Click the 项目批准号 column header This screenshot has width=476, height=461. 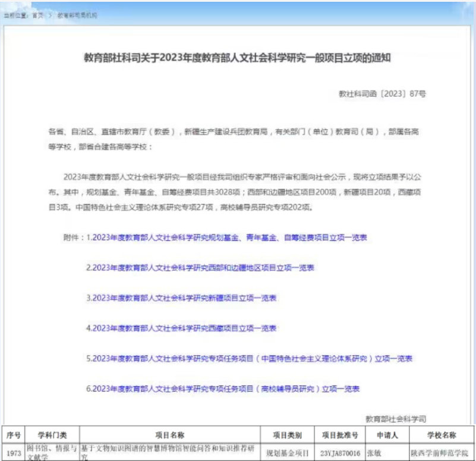pyautogui.click(x=339, y=435)
